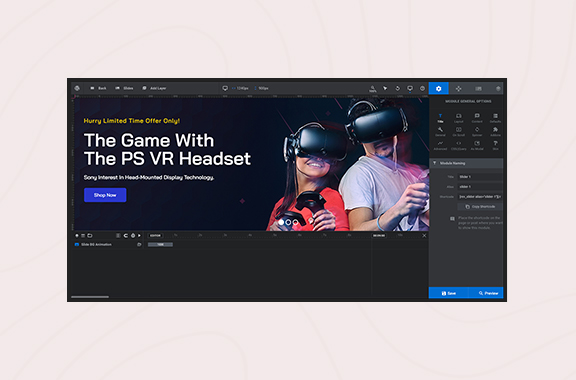576x380 pixels.
Task: Click the timeline layer list icon
Action: 83,236
